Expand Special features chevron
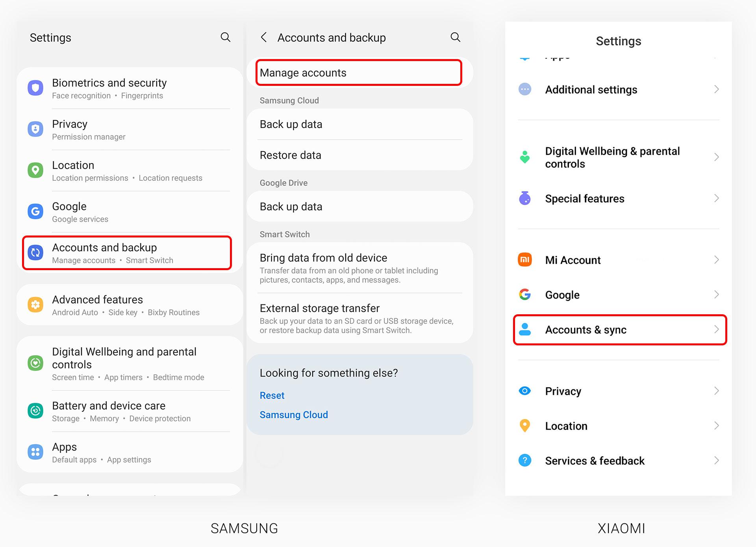 coord(716,198)
